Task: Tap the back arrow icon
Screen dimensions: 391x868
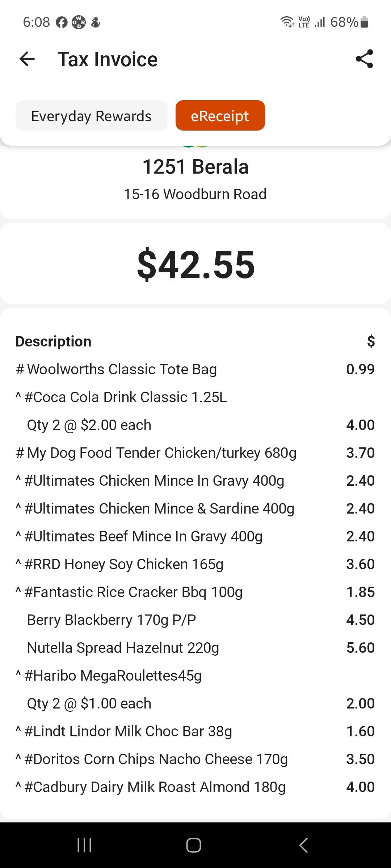Action: [x=27, y=59]
